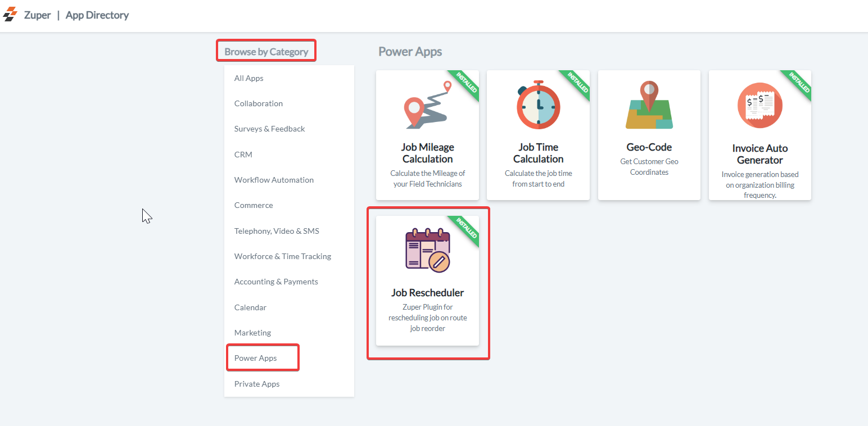The image size is (868, 426).
Task: Click 'Get Customer Geo Coordinates' description
Action: [649, 167]
